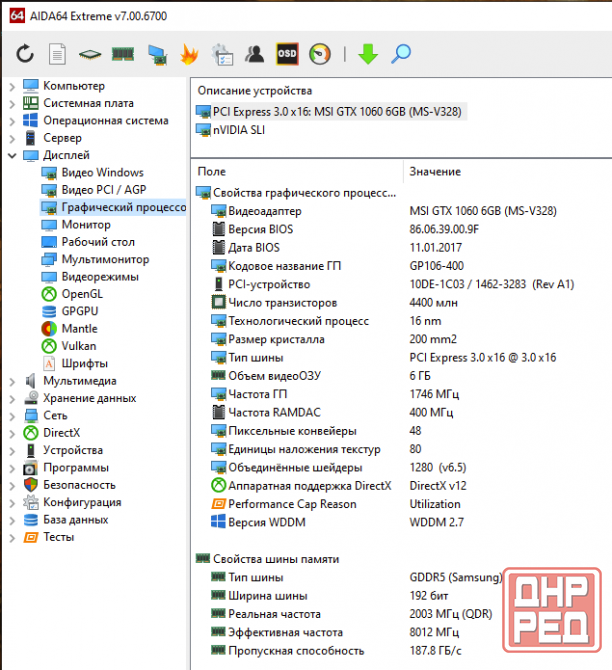Select PCI Express 3.0 x16 MSI GTX 1060 device
This screenshot has width=612, height=670.
coord(329,112)
